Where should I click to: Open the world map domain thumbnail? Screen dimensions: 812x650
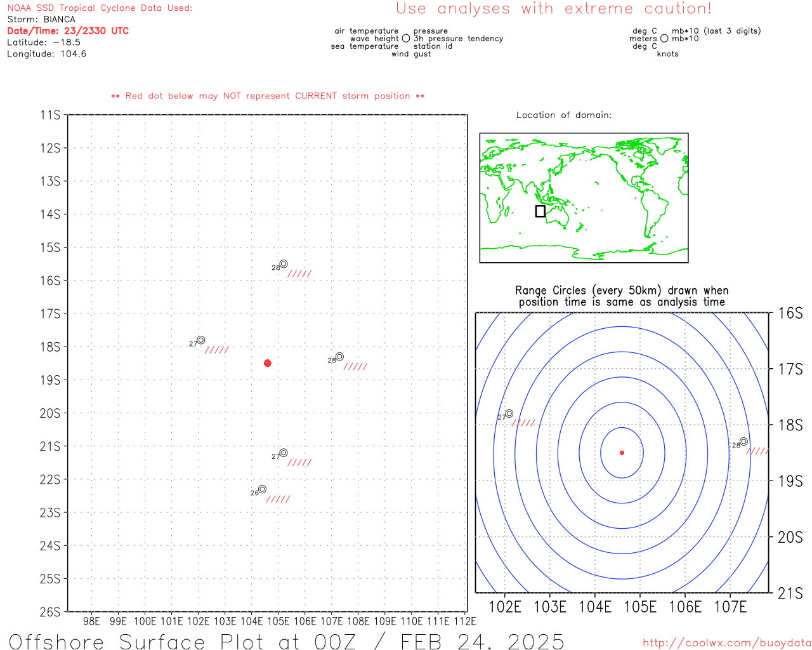coord(584,198)
